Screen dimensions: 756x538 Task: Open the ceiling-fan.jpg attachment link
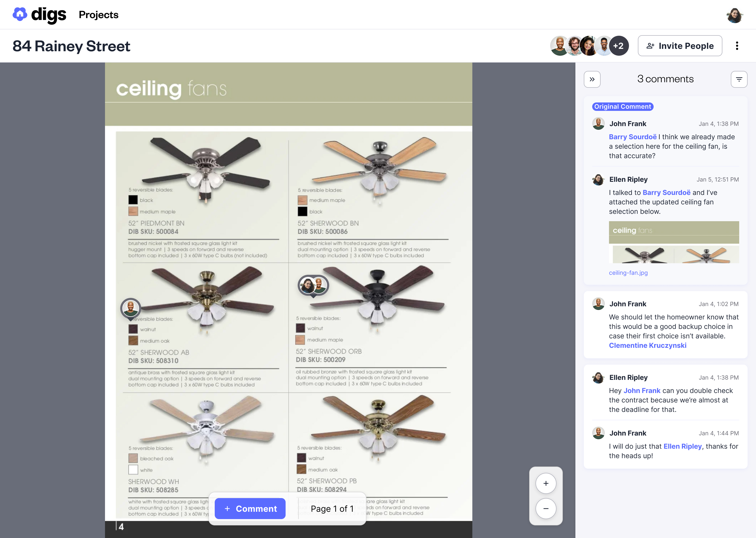(x=628, y=273)
